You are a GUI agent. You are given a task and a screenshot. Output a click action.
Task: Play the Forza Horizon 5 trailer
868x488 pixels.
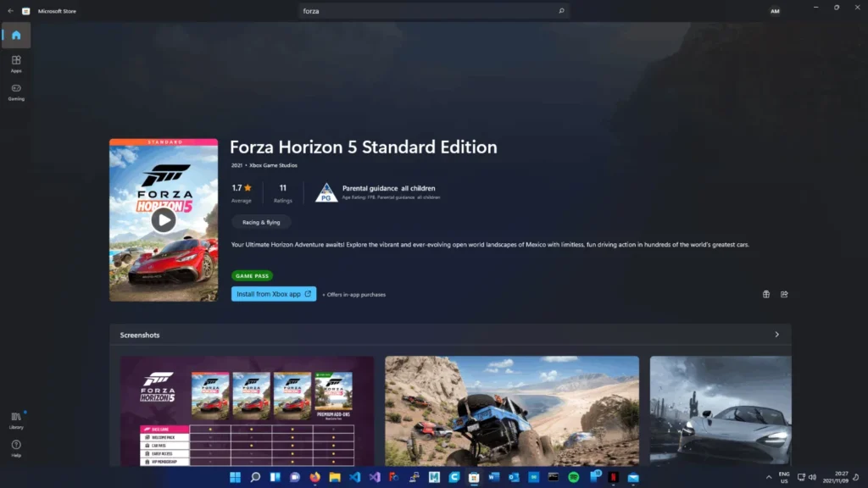pyautogui.click(x=164, y=220)
